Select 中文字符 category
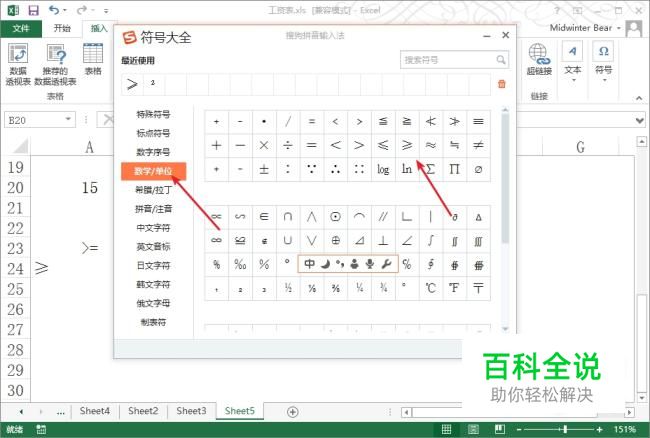Image resolution: width=650 pixels, height=438 pixels. coord(153,228)
